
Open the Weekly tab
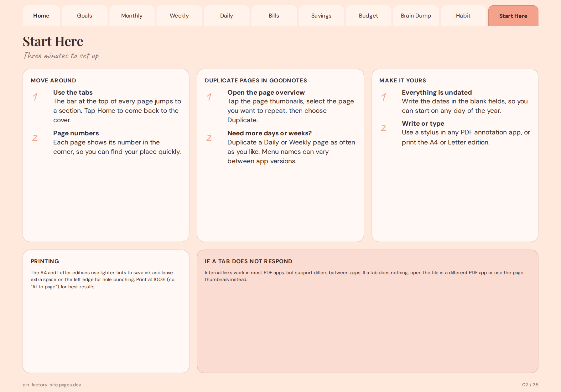pos(179,16)
